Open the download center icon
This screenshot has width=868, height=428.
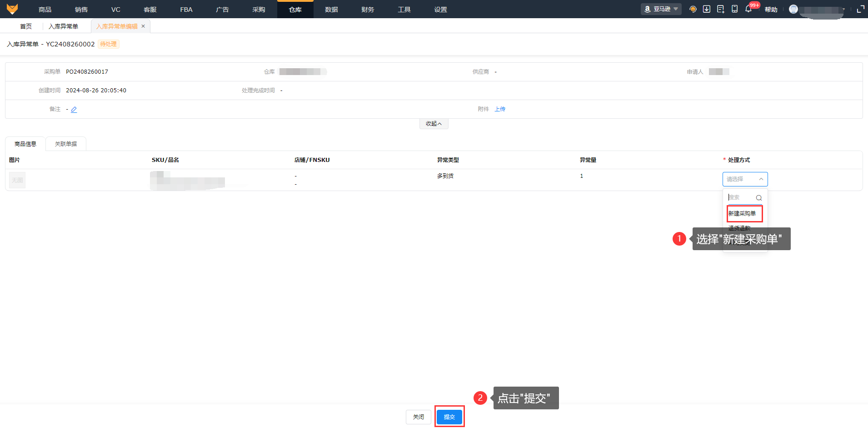coord(707,9)
